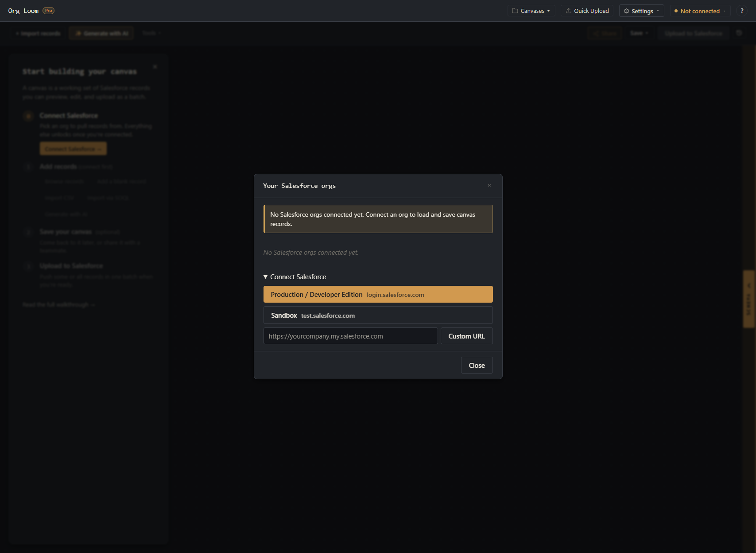The width and height of the screenshot is (756, 553).
Task: Expand the collapsed side tab on right edge
Action: (x=749, y=299)
